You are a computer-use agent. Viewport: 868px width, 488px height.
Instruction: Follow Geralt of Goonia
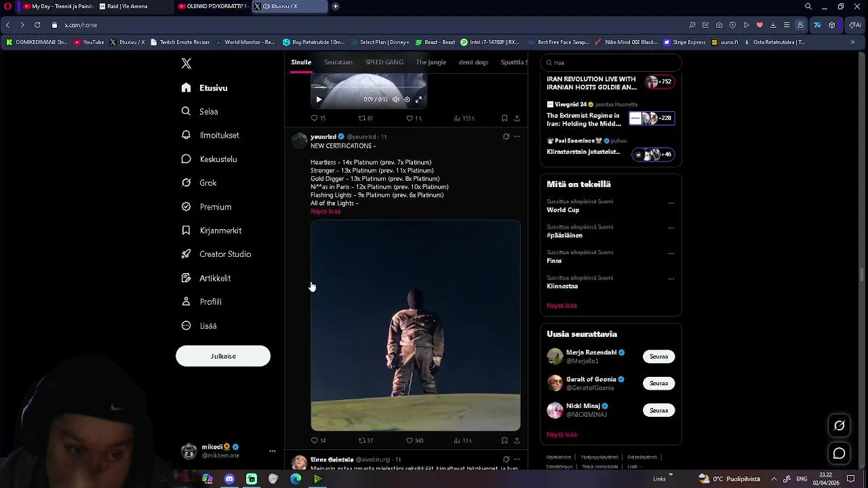658,384
